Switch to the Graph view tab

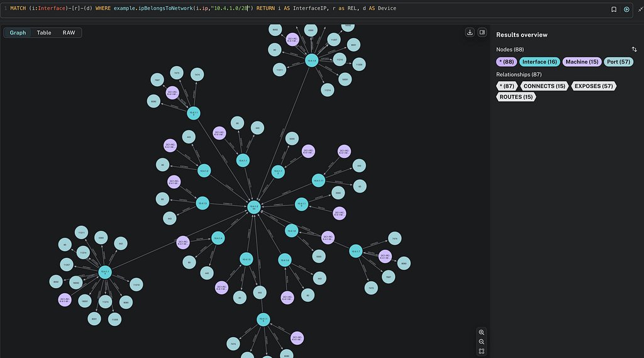click(18, 33)
